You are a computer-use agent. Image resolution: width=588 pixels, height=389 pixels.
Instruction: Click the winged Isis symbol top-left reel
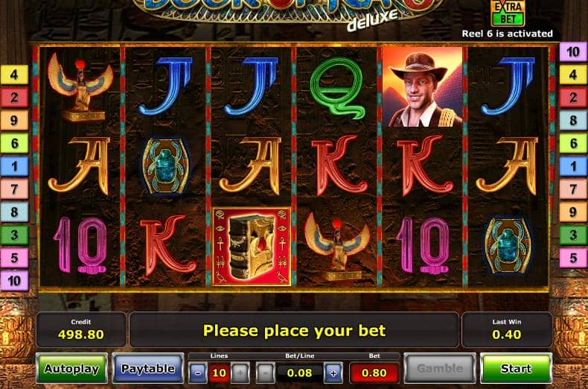(80, 87)
